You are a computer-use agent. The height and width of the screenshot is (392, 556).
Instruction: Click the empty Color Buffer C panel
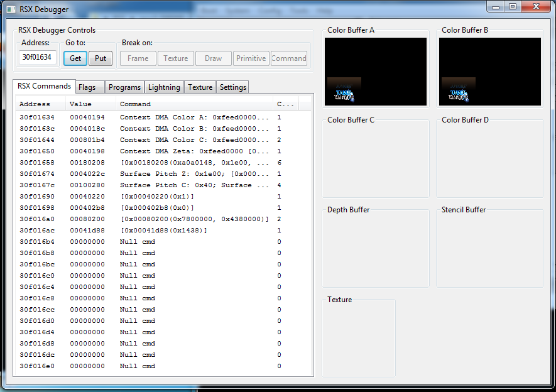pos(376,160)
